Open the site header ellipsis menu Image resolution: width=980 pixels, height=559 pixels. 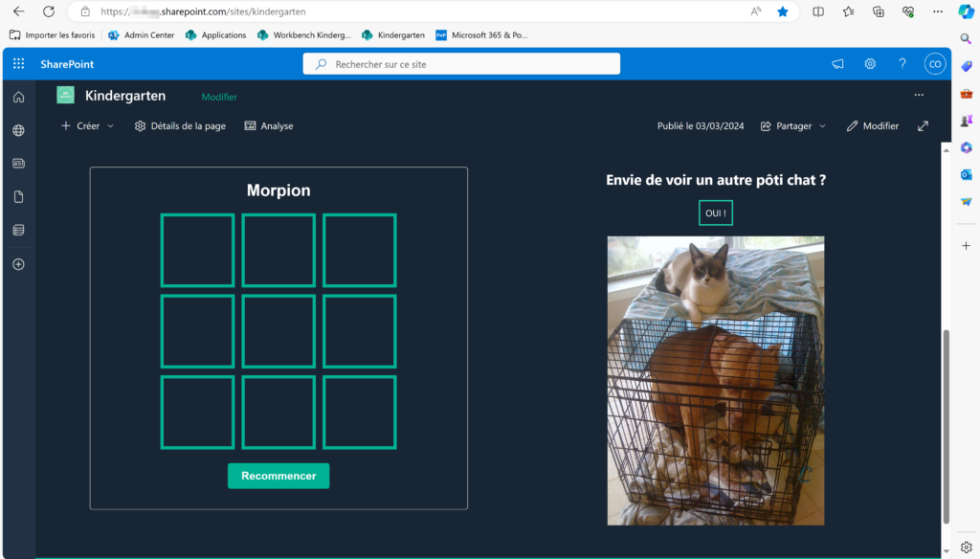919,95
